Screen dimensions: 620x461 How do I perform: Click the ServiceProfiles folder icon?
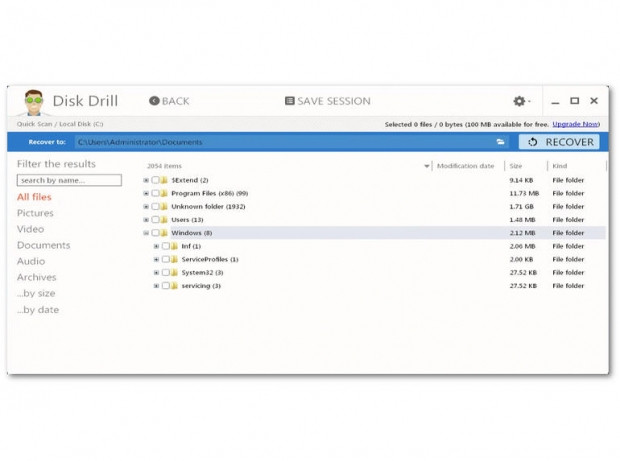click(x=174, y=259)
